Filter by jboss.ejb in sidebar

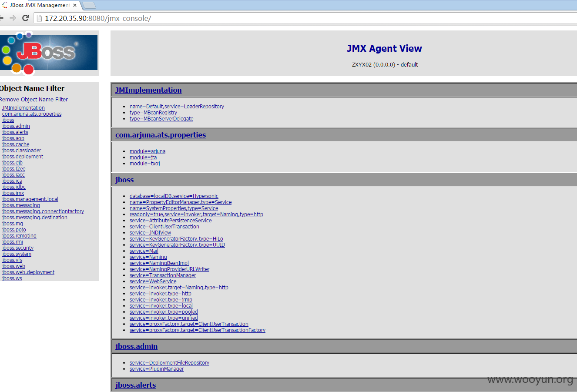[12, 163]
